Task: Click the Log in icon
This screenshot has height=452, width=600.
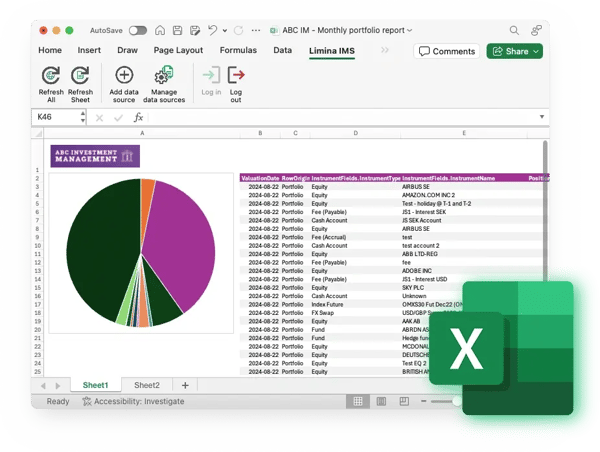Action: (211, 75)
